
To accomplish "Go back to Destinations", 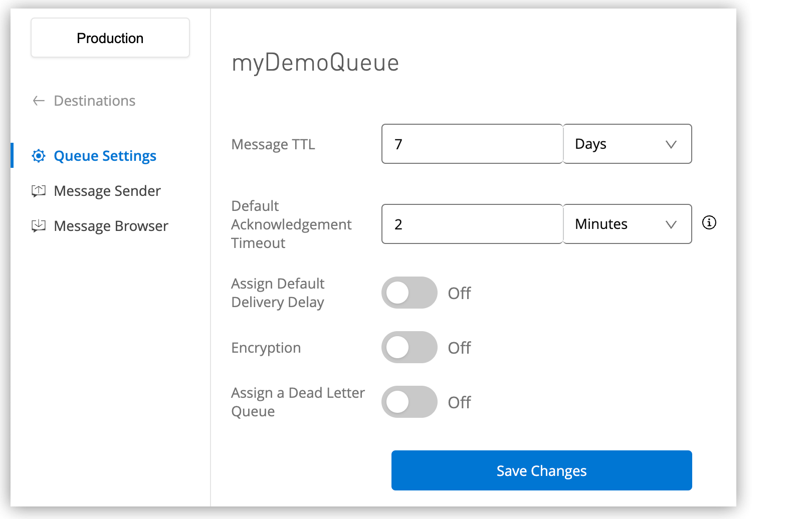I will click(x=94, y=101).
